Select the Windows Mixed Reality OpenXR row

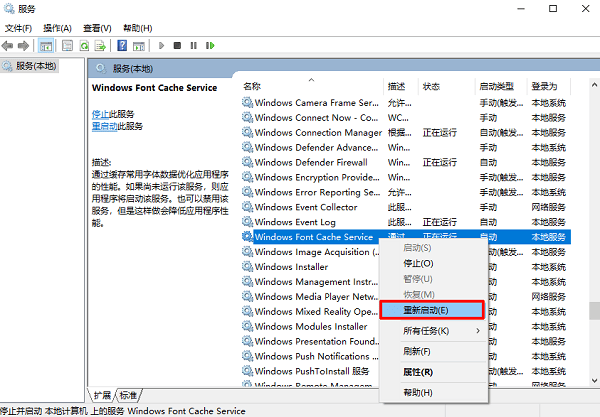pos(310,311)
